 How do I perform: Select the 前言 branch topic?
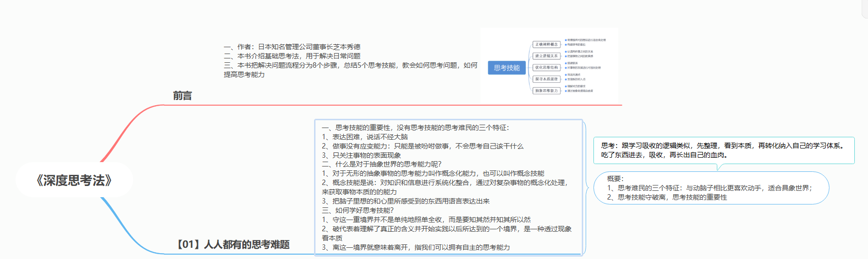click(182, 96)
